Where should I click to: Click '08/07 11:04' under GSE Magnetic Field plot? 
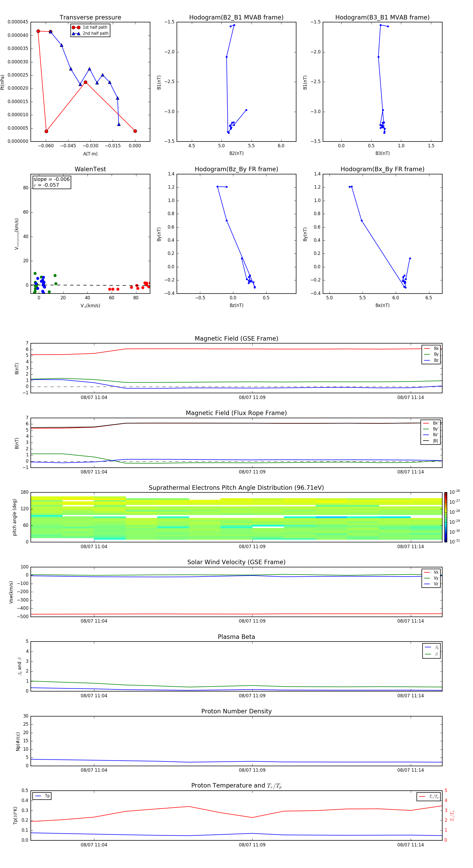tap(94, 397)
